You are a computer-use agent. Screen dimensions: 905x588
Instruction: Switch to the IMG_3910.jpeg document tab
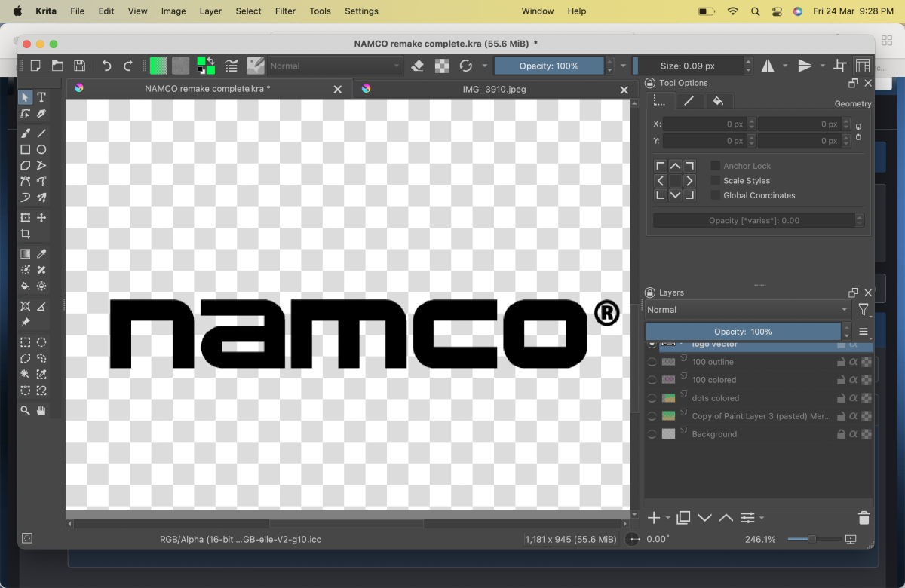(494, 89)
